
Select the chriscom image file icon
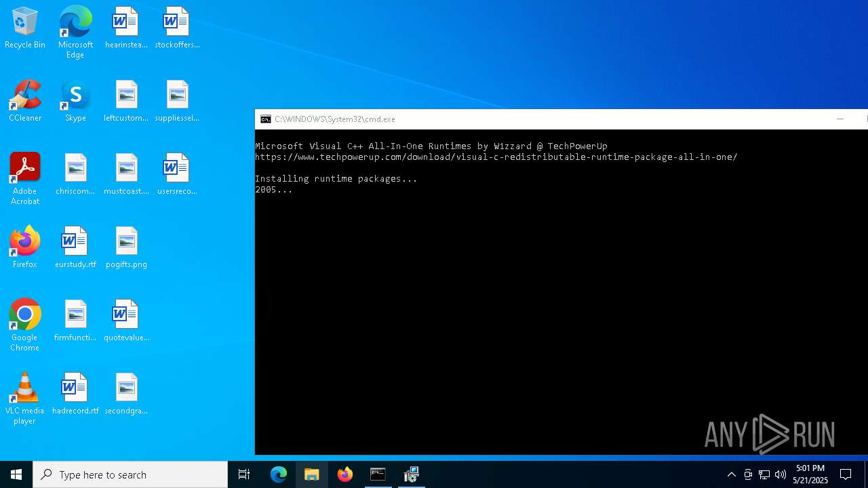coord(75,175)
